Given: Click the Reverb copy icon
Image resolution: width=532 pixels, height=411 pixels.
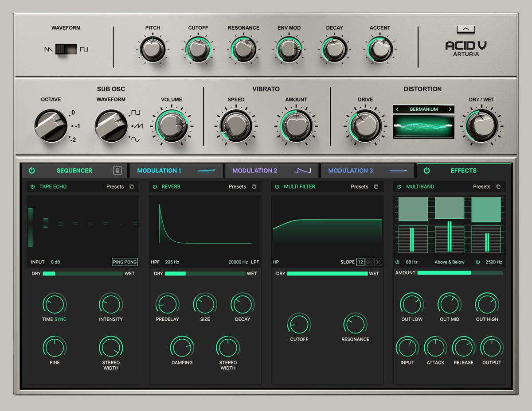Looking at the screenshot, I should (x=254, y=187).
